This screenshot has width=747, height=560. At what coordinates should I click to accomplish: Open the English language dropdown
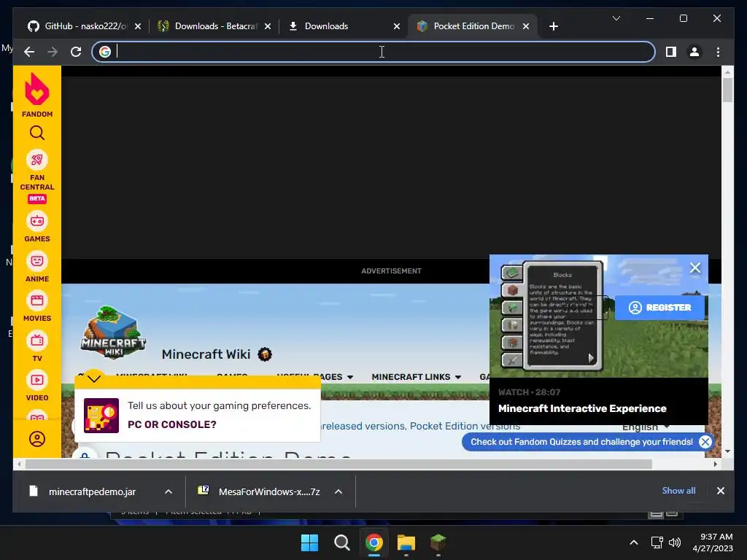click(x=646, y=427)
